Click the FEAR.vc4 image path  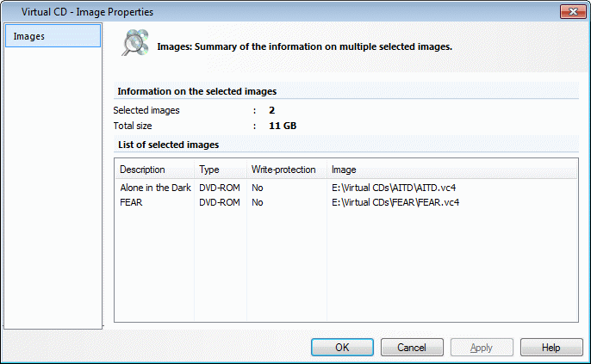(395, 202)
